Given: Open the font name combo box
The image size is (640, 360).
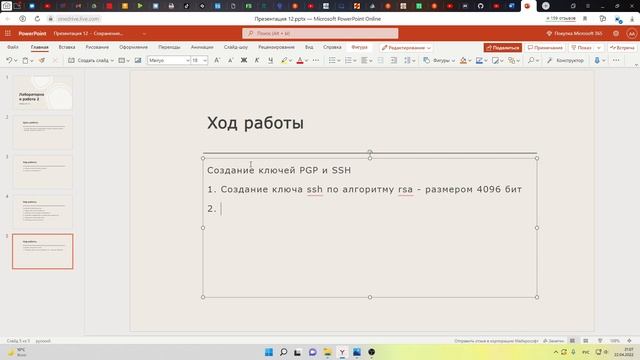Looking at the screenshot, I should coord(169,60).
